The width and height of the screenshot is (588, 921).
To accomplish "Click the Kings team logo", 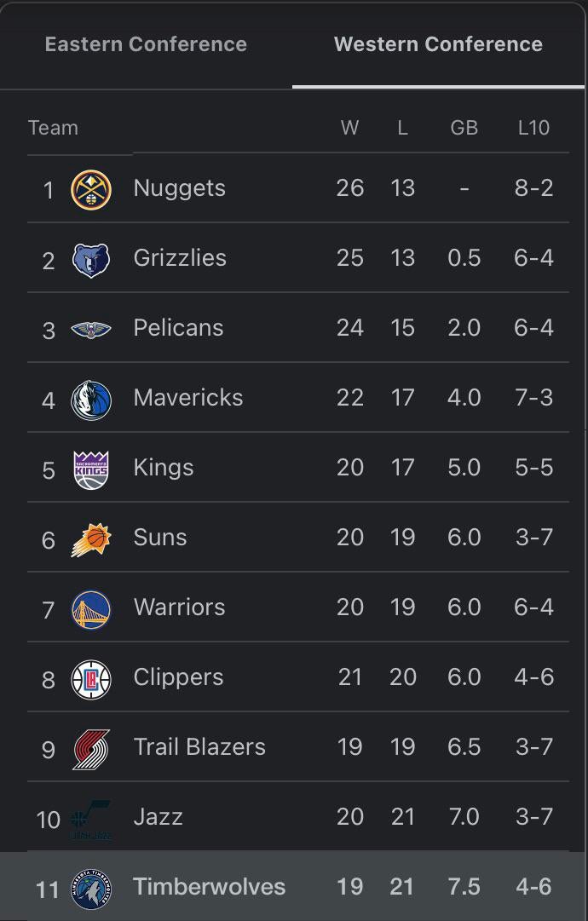I will click(x=91, y=469).
